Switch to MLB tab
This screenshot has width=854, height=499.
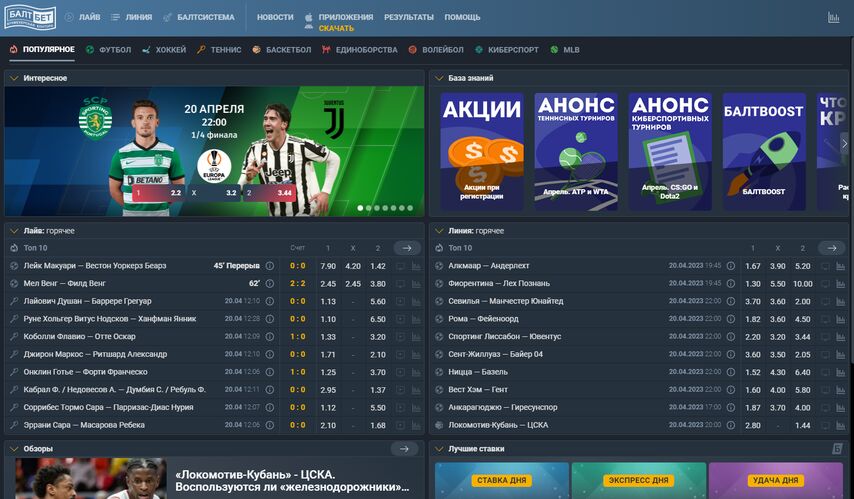point(565,50)
